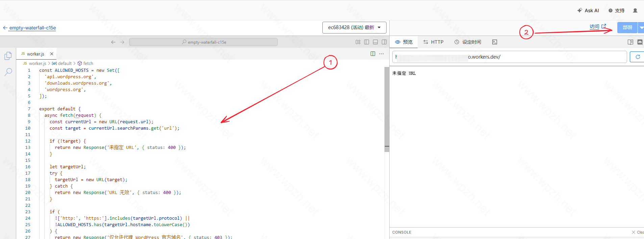The height and width of the screenshot is (239, 644).
Task: Switch to the HTTP tab
Action: pyautogui.click(x=433, y=42)
